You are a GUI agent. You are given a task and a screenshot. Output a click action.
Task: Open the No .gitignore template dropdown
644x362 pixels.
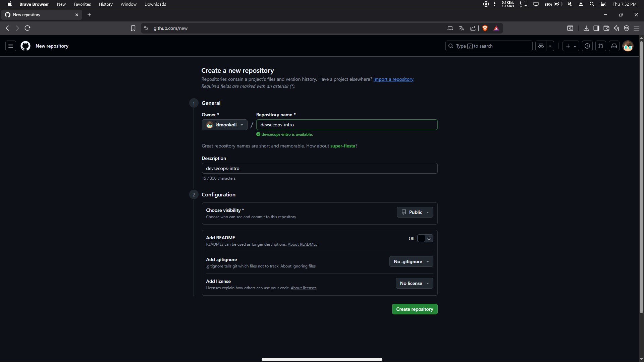coord(411,261)
